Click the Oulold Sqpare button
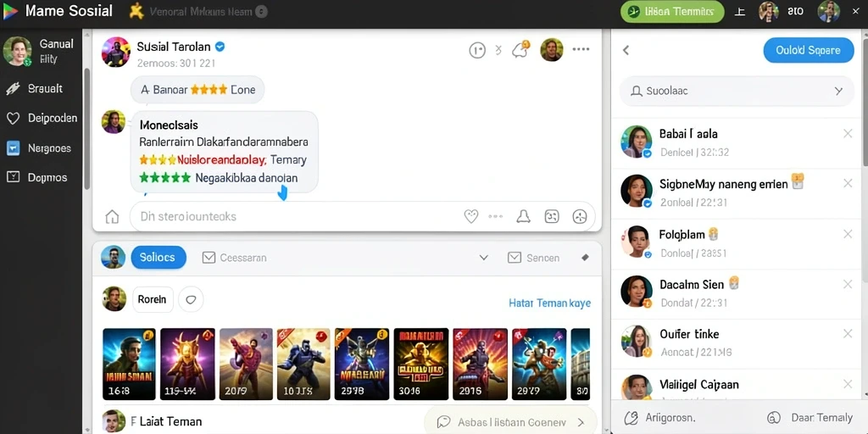 click(808, 50)
